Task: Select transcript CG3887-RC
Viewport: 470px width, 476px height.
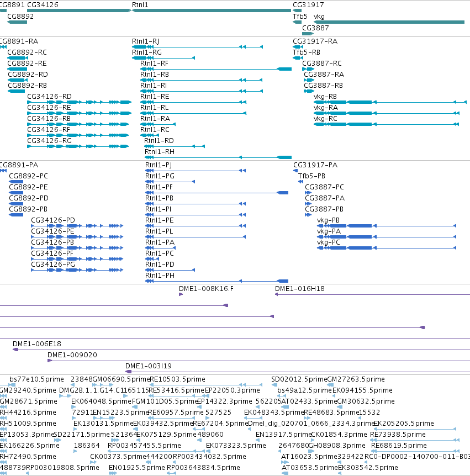Action: tap(322, 64)
